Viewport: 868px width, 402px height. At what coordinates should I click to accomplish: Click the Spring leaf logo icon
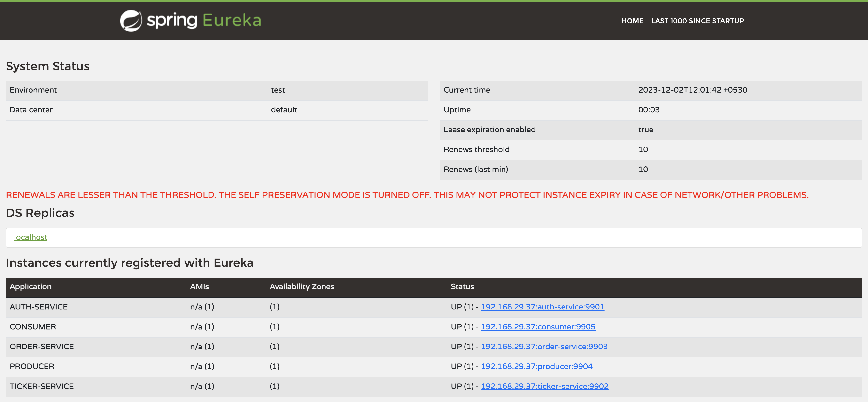131,21
